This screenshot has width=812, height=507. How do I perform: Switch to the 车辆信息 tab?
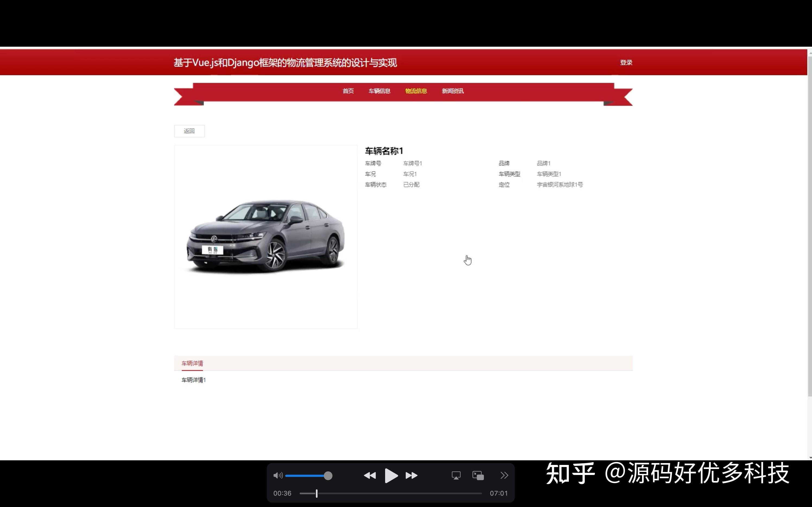click(379, 91)
